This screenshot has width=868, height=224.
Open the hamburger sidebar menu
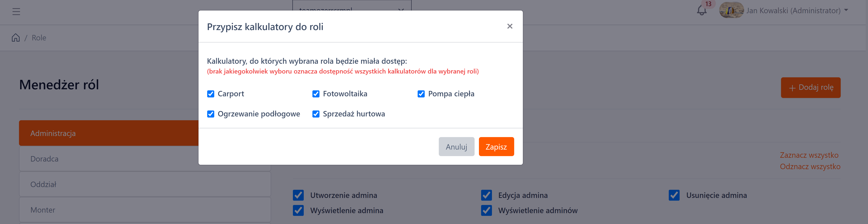tap(16, 11)
